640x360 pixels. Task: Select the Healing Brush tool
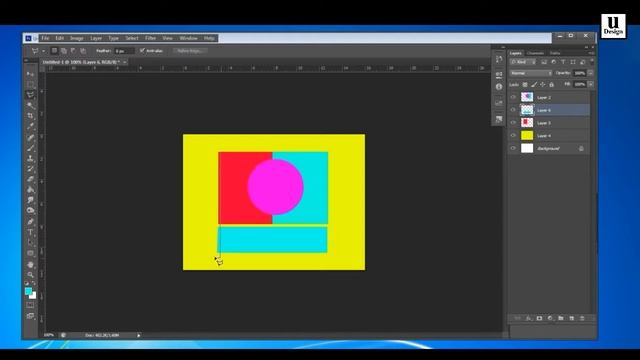pyautogui.click(x=30, y=137)
